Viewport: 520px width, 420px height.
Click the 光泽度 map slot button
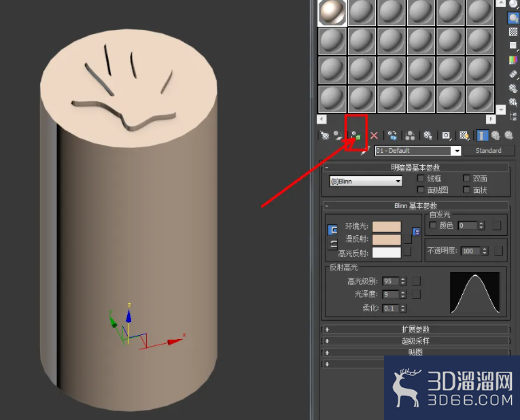pos(416,294)
